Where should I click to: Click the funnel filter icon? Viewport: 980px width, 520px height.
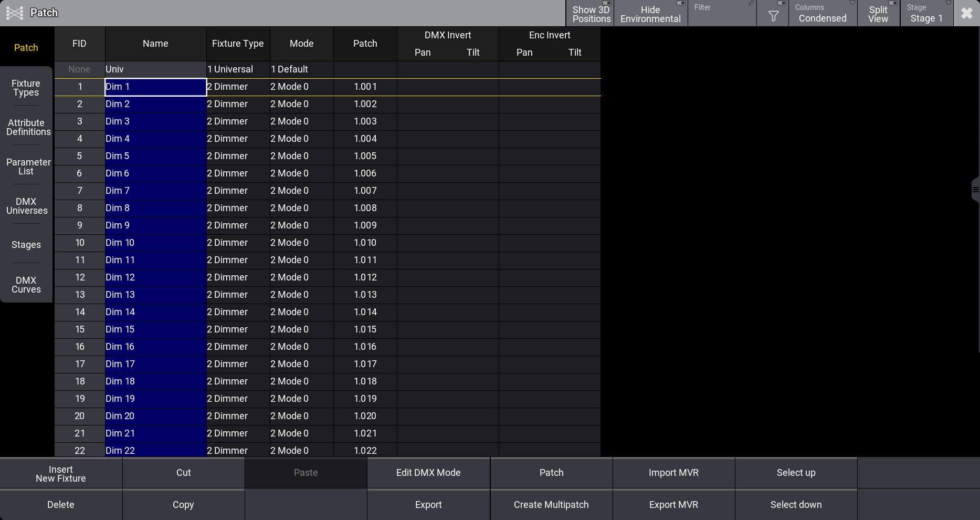click(773, 16)
